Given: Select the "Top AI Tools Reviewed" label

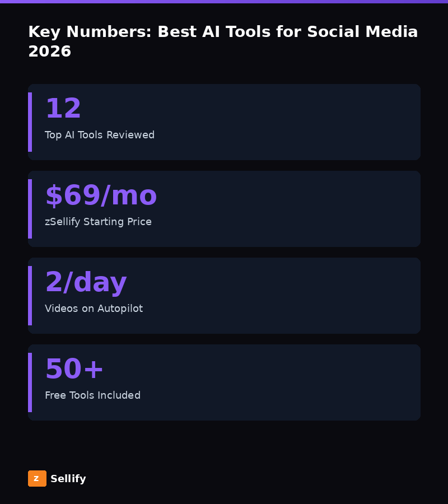Looking at the screenshot, I should (100, 135).
